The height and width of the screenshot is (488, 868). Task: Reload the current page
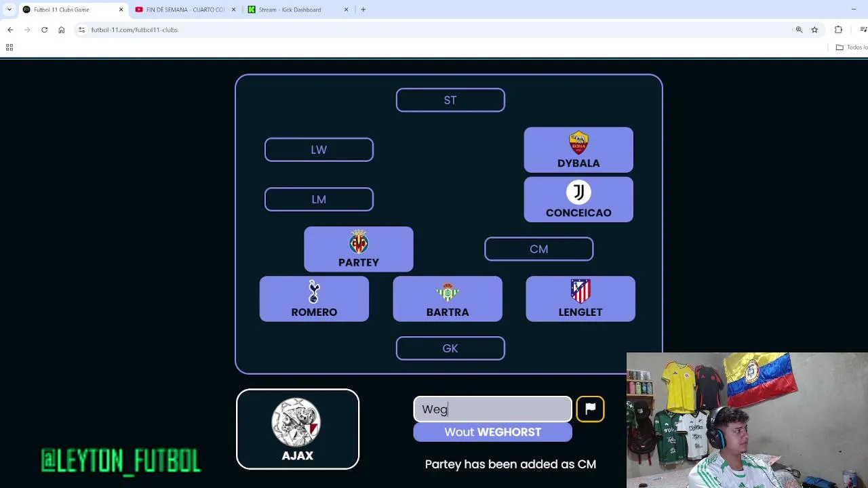tap(44, 30)
